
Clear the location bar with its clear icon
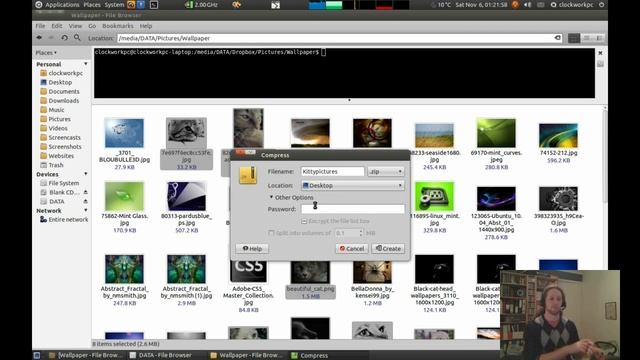[x=557, y=38]
